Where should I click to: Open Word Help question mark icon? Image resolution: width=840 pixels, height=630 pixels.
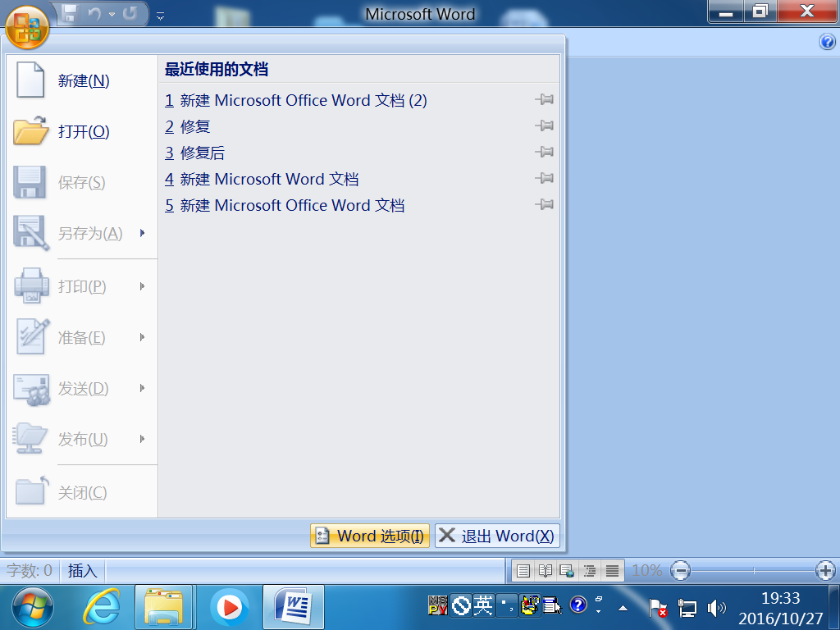827,41
